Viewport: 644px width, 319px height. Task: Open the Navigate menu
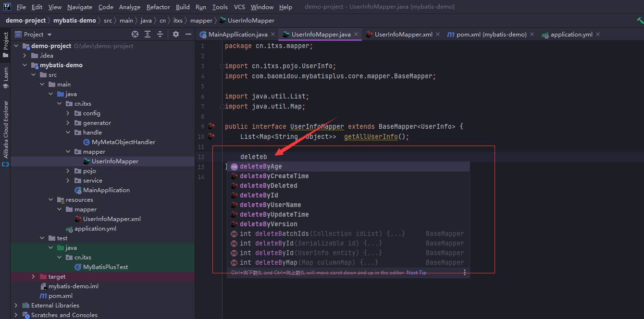coord(80,7)
